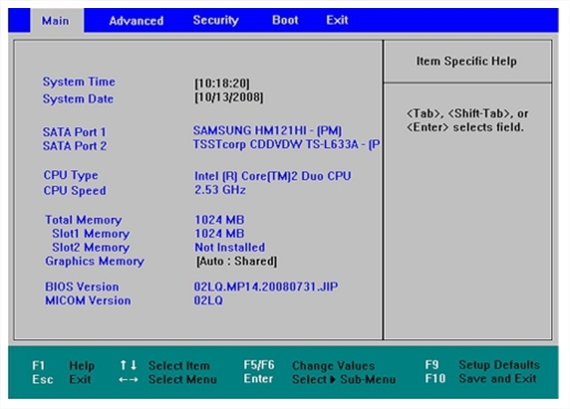Screen dimensions: 570x409
Task: Select the SATA Port 1 Samsung entry
Action: point(267,131)
